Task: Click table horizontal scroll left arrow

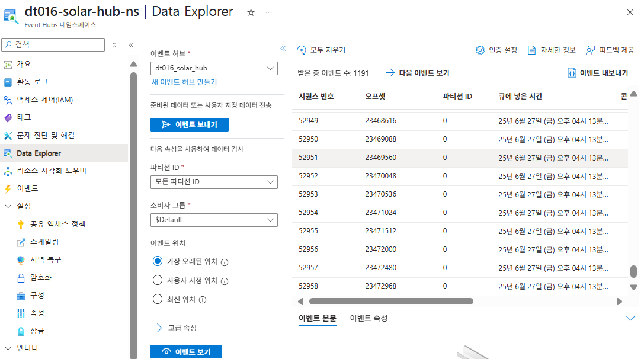Action: [300, 302]
